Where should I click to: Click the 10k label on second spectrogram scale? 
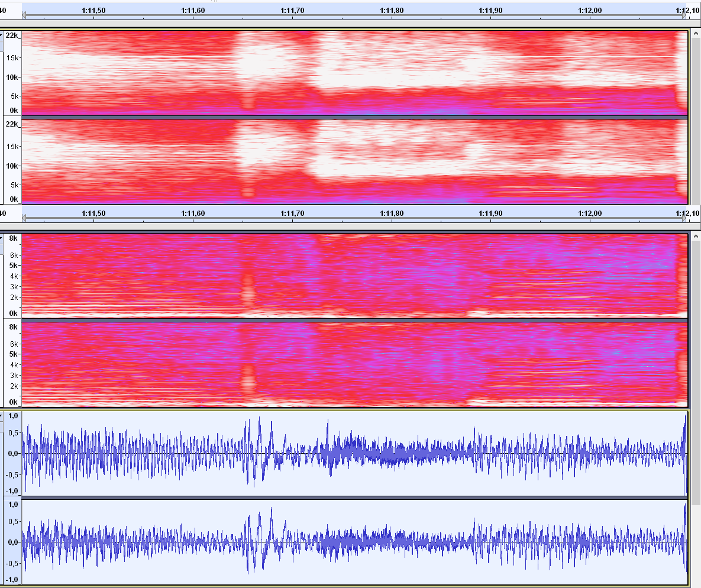pyautogui.click(x=13, y=166)
